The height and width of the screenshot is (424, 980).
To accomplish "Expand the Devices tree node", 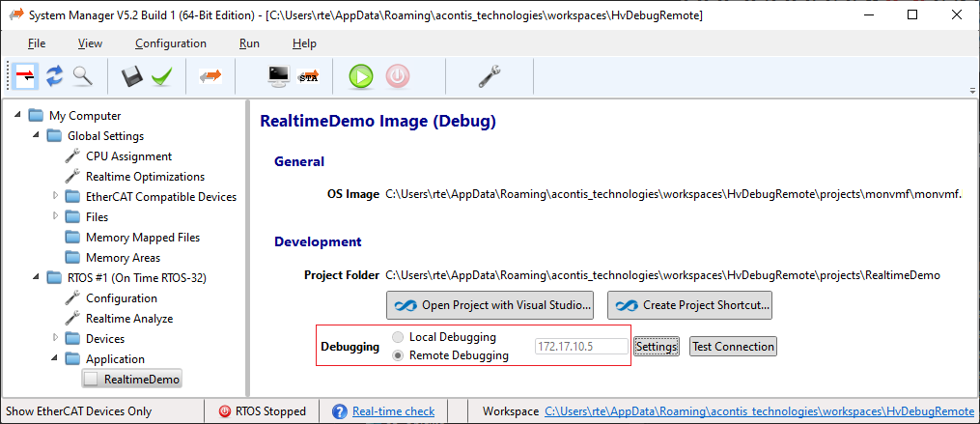I will click(x=55, y=338).
